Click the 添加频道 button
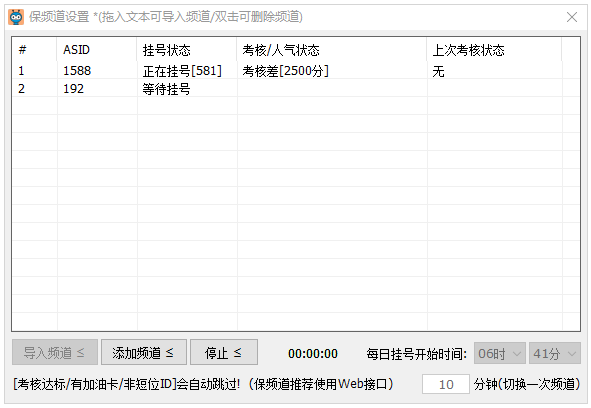Viewport: 591px width, 408px height. (x=144, y=352)
